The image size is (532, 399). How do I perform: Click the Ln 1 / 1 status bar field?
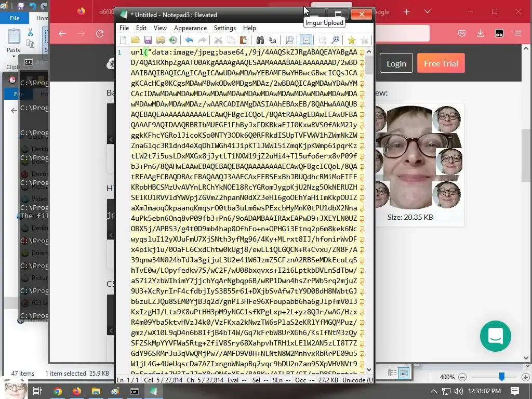click(128, 380)
